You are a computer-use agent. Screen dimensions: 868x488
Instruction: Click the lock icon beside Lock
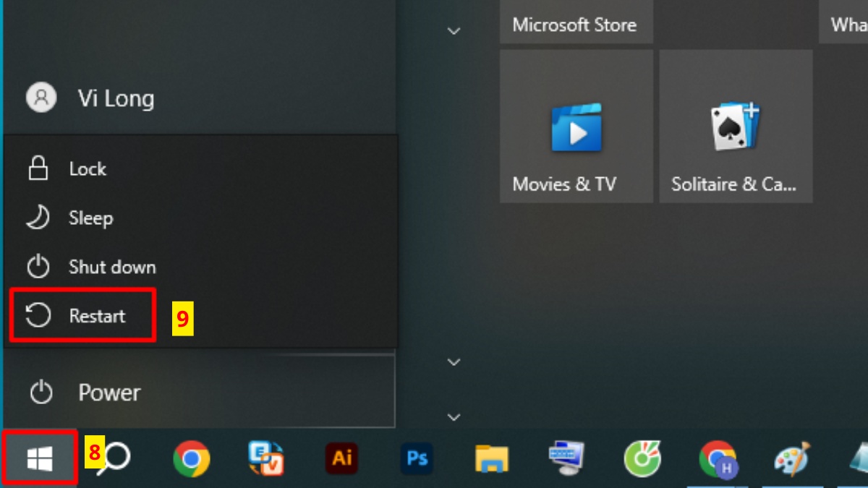(38, 169)
